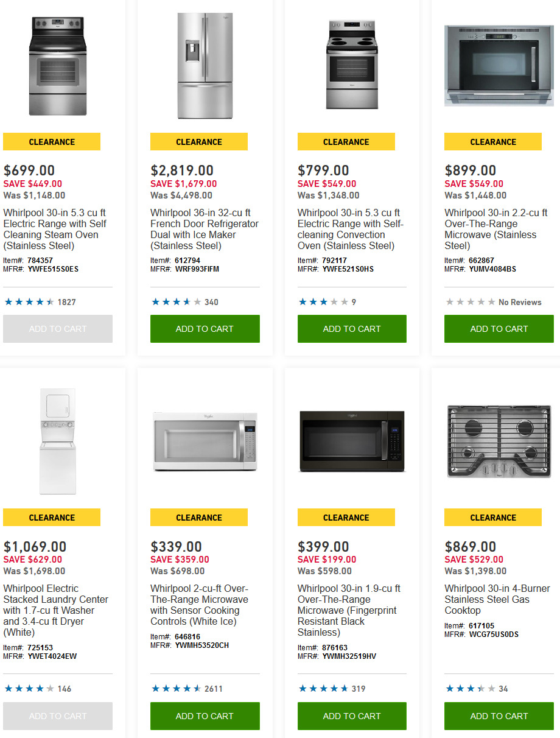The image size is (560, 738).
Task: Open the 4-Burner Stainless Steel Gas Cooktop link
Action: 497,599
